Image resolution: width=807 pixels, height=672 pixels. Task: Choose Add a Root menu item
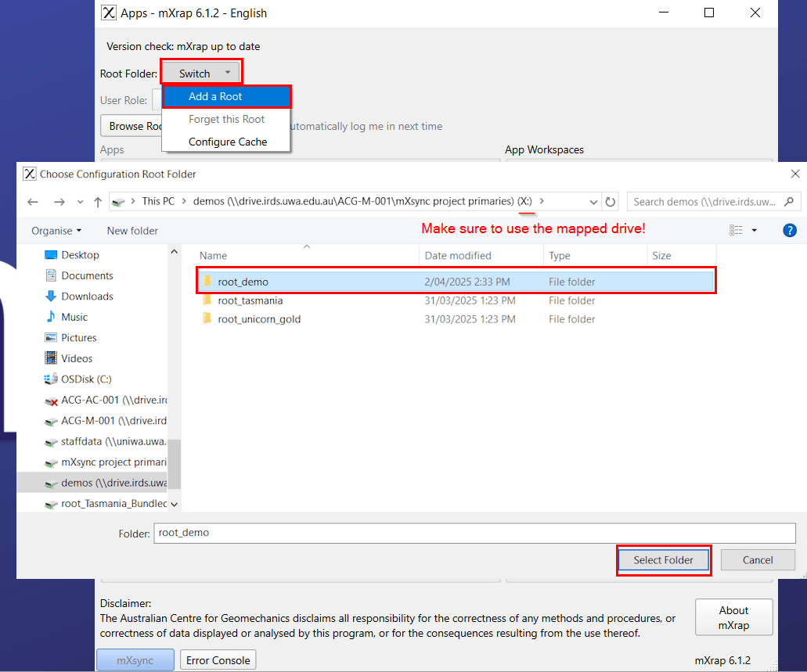click(226, 96)
